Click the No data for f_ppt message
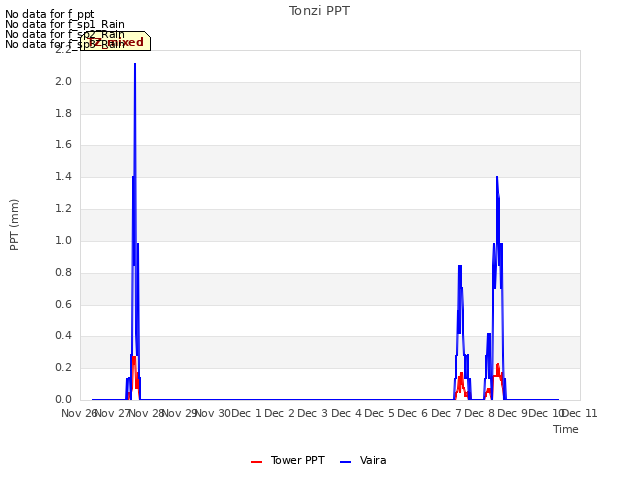The height and width of the screenshot is (480, 640). coord(50,14)
